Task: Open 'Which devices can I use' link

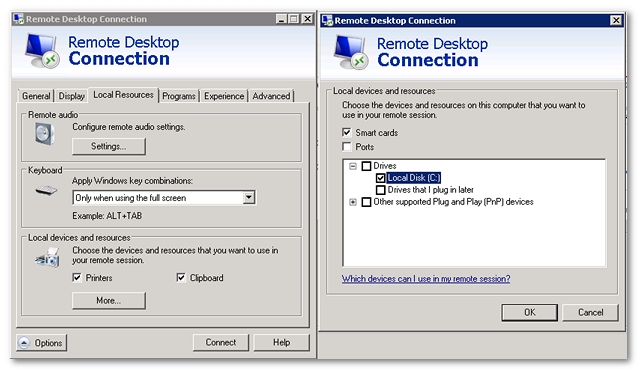Action: (426, 279)
